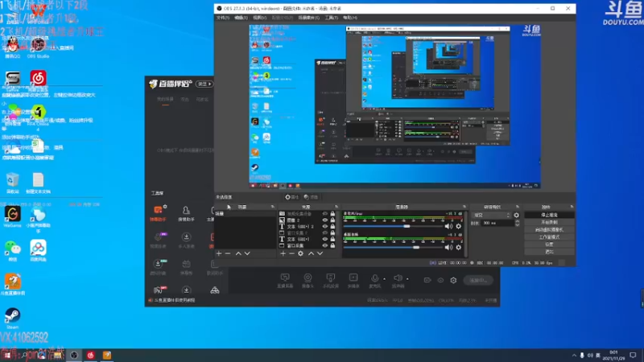This screenshot has width=644, height=362.
Task: Mute 桌面音频 channel speaker icon
Action: [x=448, y=248]
